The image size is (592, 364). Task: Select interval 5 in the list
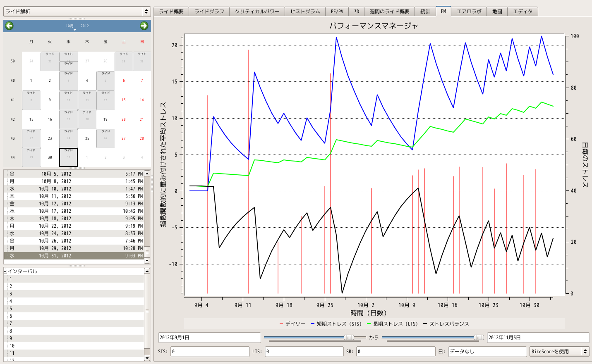click(x=74, y=309)
